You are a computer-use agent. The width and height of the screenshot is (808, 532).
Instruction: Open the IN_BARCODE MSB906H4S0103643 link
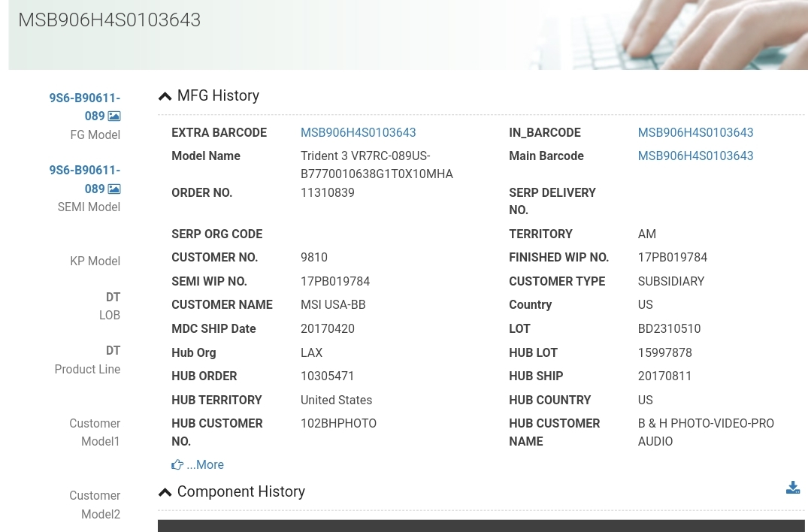tap(696, 132)
